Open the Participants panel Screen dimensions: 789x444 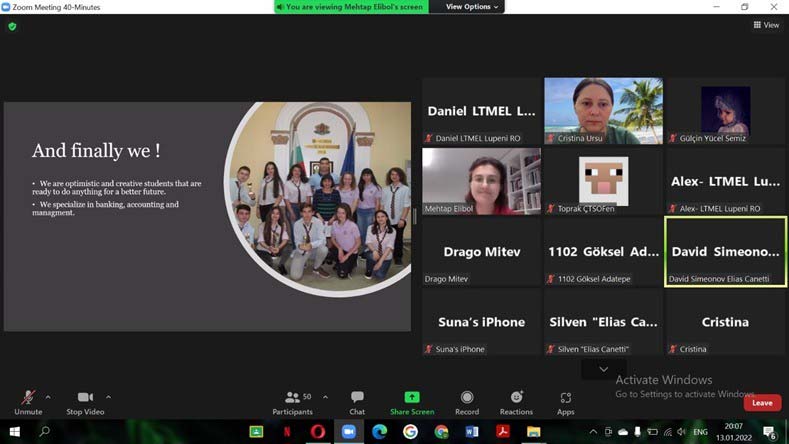pyautogui.click(x=292, y=402)
